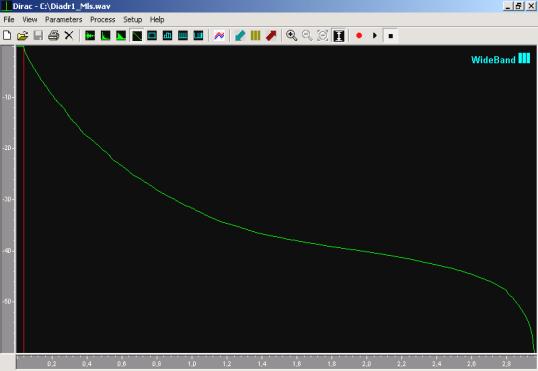
Task: Start recording with the red record button
Action: (x=359, y=35)
